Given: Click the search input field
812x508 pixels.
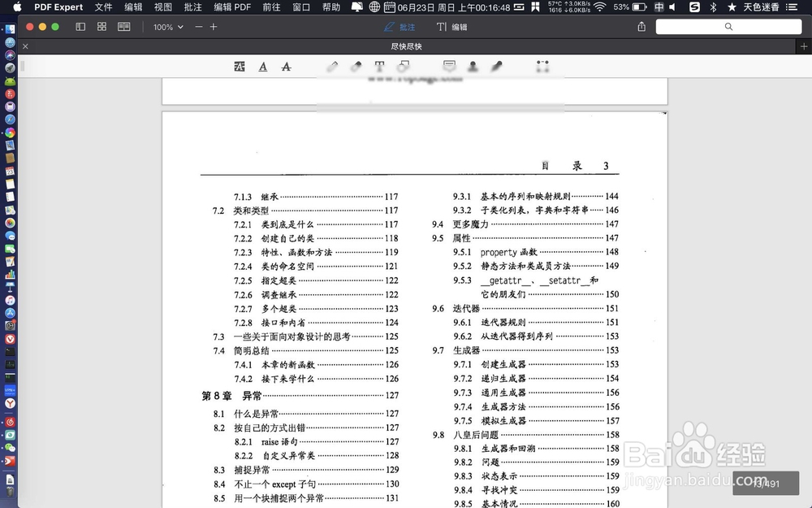Looking at the screenshot, I should [728, 27].
